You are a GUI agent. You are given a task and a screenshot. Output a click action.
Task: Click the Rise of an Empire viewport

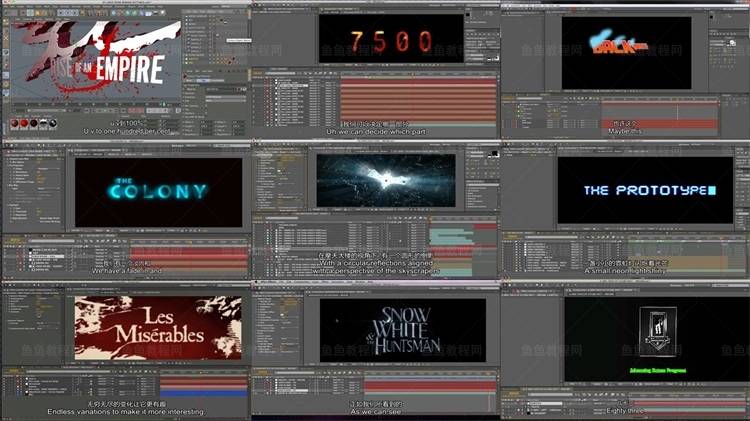96,60
